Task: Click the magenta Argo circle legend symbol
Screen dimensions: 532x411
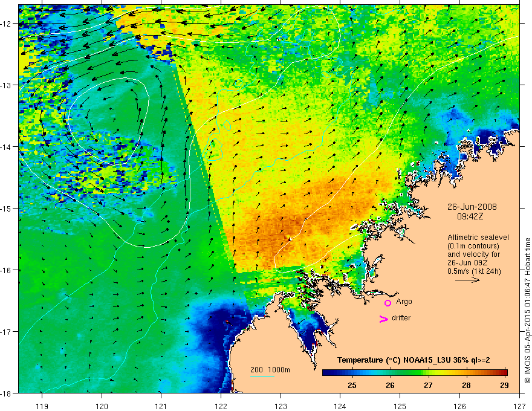Action: point(388,303)
